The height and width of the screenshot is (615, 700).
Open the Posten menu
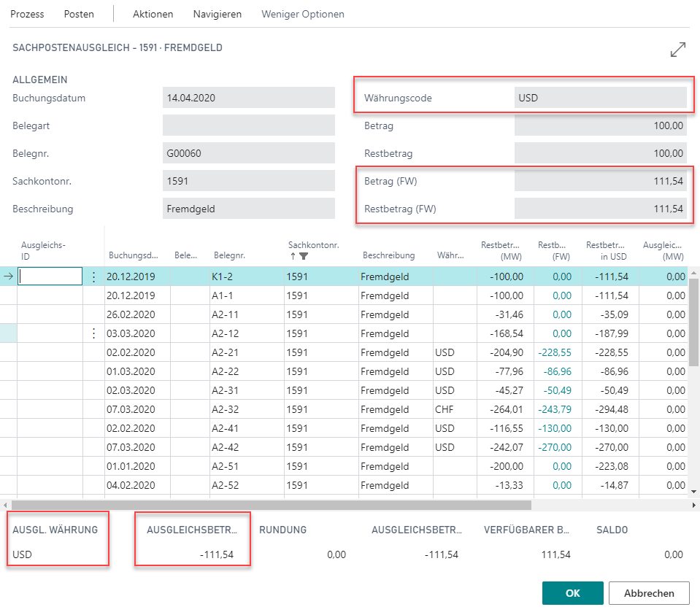point(79,15)
